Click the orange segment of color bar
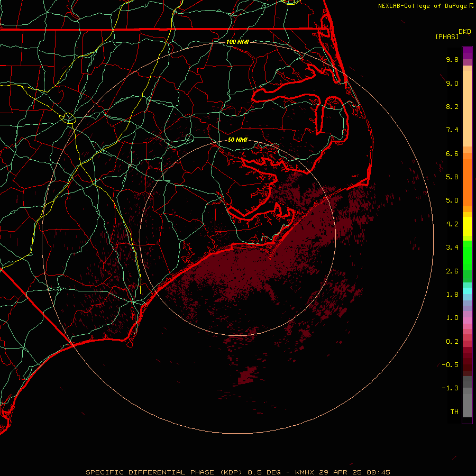 tap(467, 183)
